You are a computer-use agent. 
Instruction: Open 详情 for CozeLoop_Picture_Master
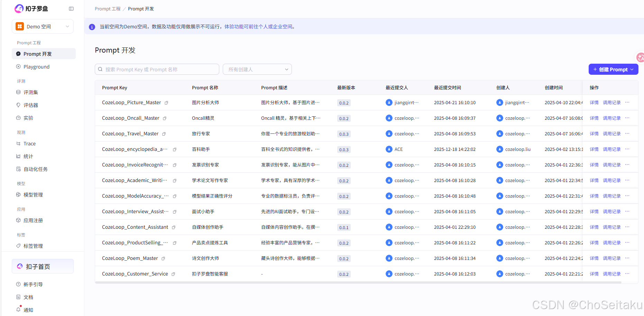pyautogui.click(x=594, y=102)
